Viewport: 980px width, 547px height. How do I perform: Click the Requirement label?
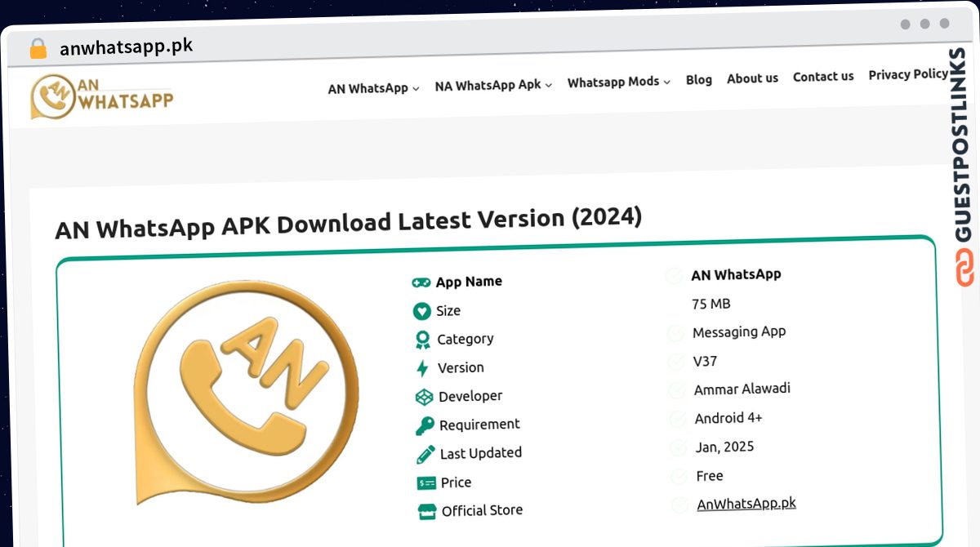(x=479, y=425)
